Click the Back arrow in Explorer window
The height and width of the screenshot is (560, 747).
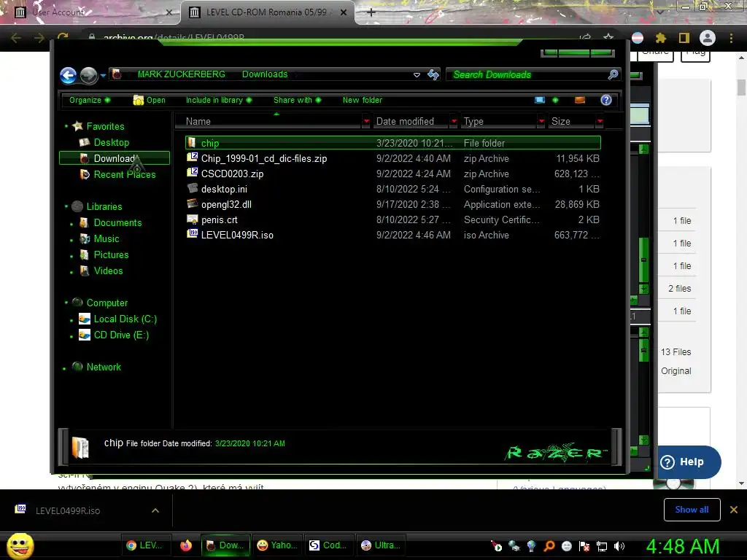68,75
